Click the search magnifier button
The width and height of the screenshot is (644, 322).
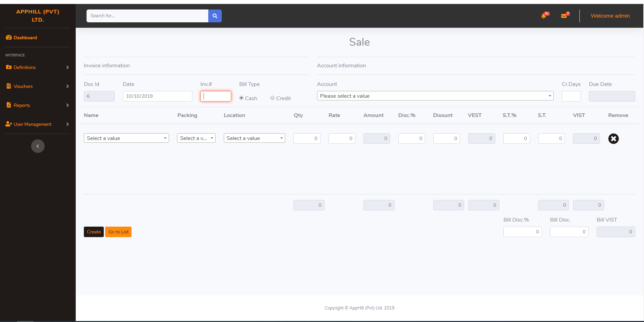pos(215,16)
